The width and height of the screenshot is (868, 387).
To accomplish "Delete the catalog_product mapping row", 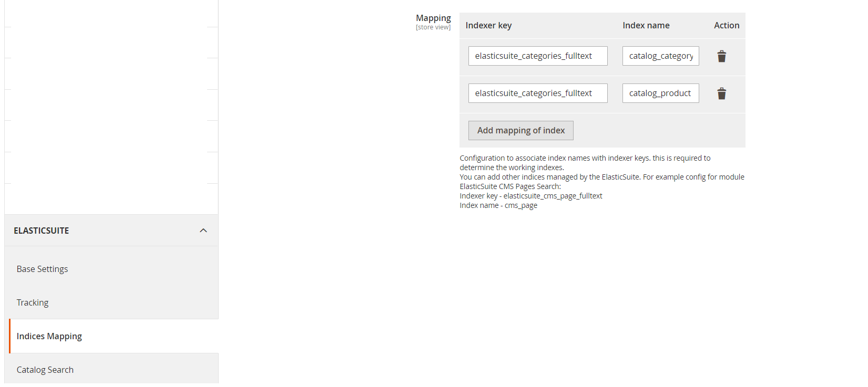I will click(x=721, y=93).
